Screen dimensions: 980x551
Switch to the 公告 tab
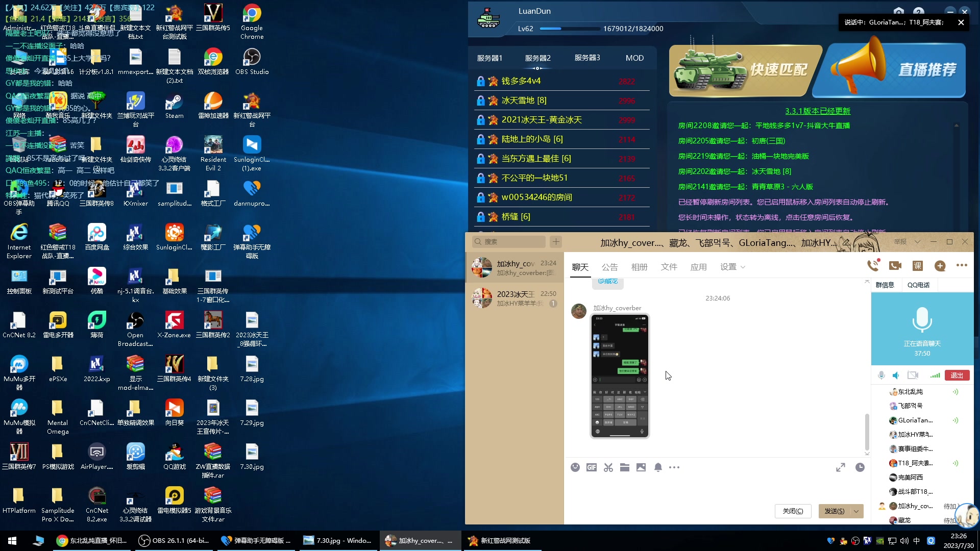(x=609, y=267)
